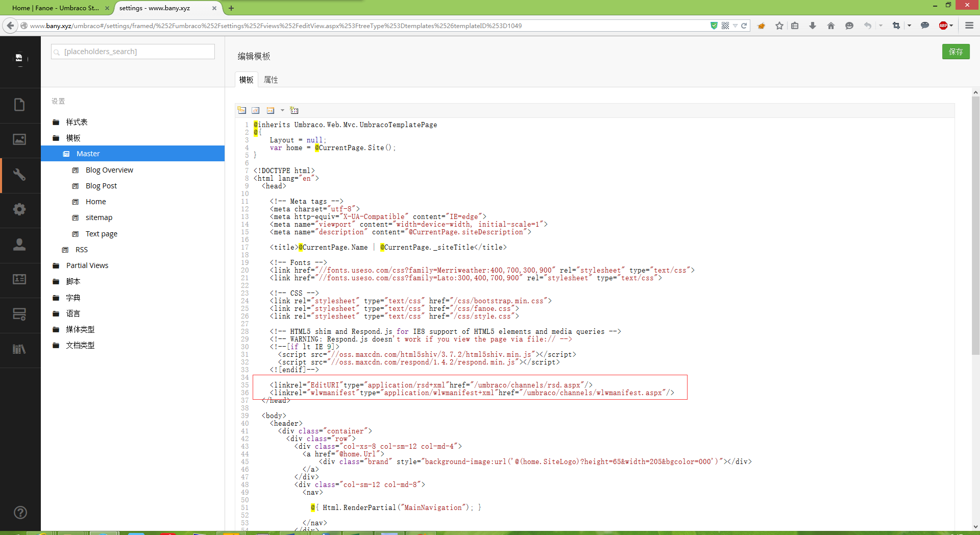The image size is (980, 535).
Task: Open a new browser tab
Action: point(231,8)
